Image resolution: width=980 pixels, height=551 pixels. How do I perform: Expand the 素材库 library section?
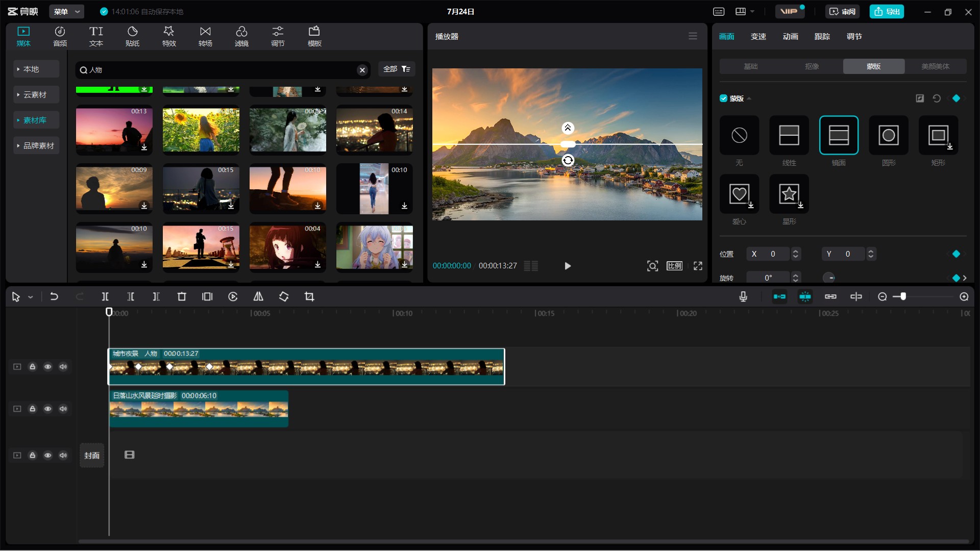[x=36, y=120]
